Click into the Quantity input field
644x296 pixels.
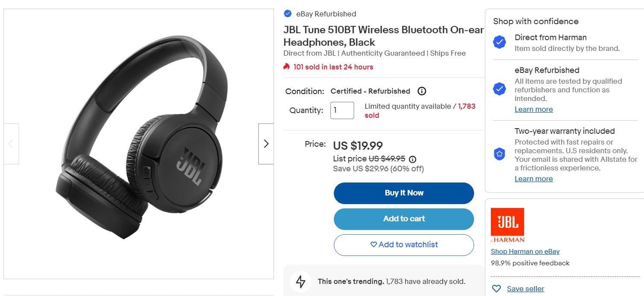[342, 110]
